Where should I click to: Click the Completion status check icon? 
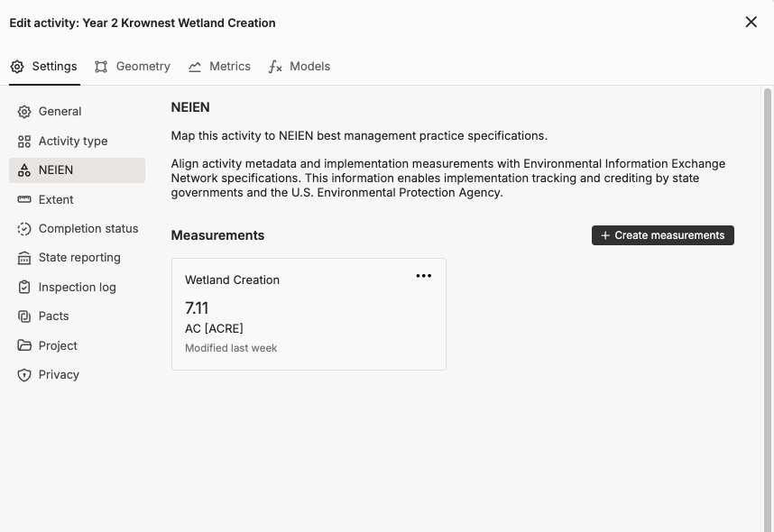[x=24, y=229]
